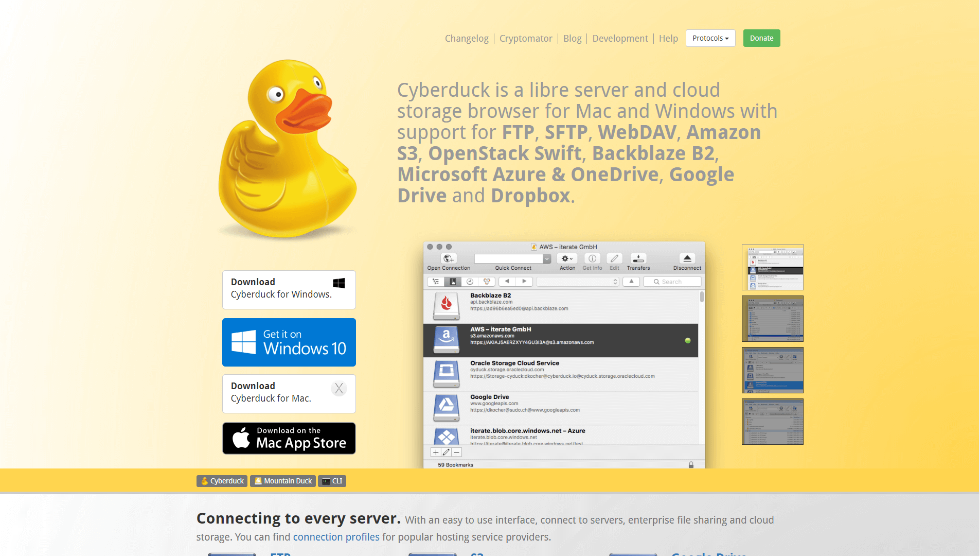Click the Transfers icon
The image size is (980, 556).
pyautogui.click(x=638, y=258)
